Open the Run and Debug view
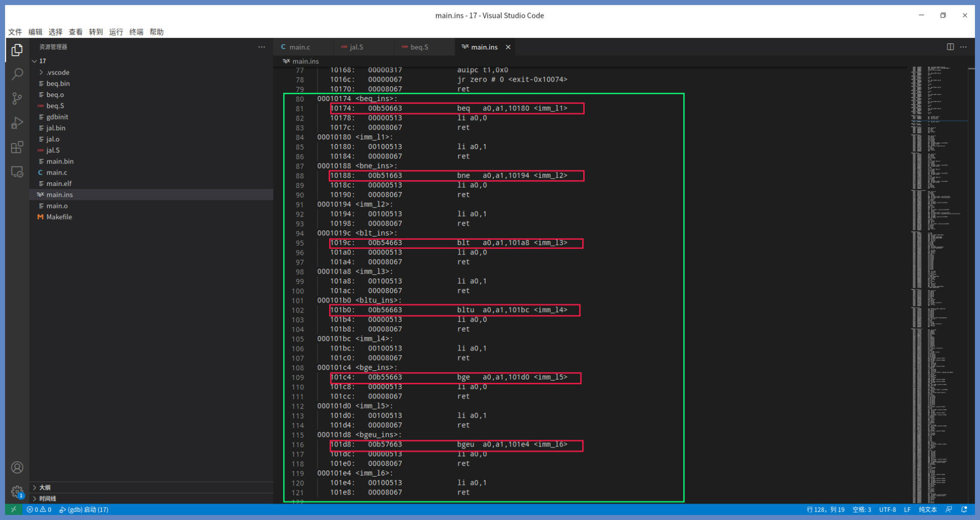 click(x=17, y=123)
